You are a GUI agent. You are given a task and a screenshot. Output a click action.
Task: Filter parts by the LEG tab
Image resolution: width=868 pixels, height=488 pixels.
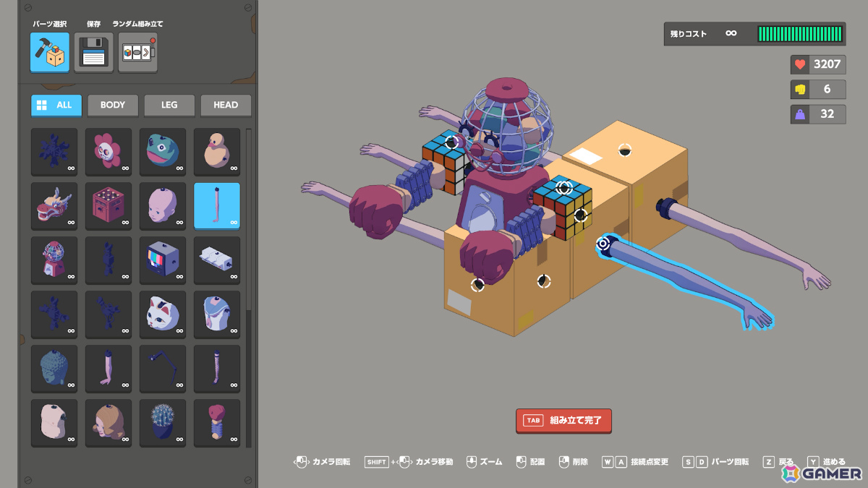coord(169,105)
